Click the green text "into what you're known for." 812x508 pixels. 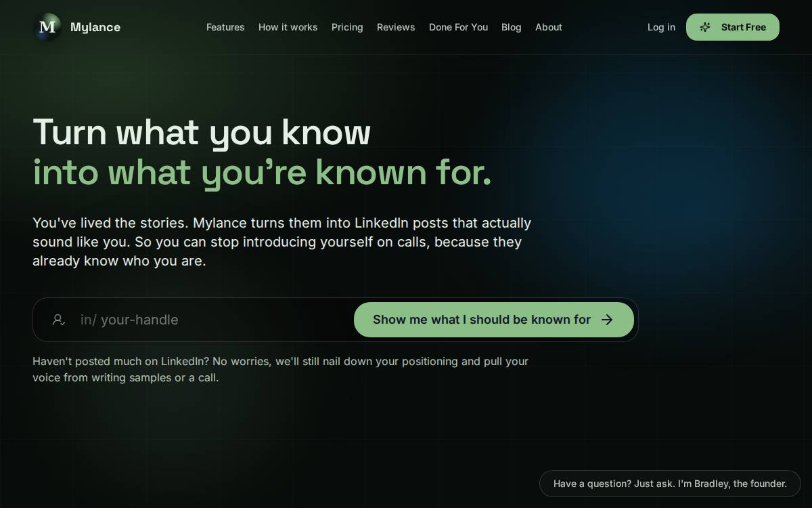click(262, 172)
